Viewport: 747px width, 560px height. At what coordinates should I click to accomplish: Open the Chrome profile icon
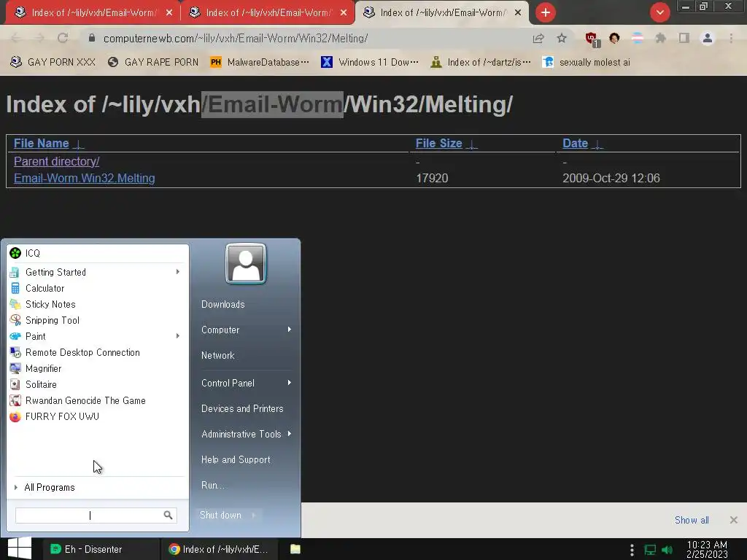(x=708, y=38)
